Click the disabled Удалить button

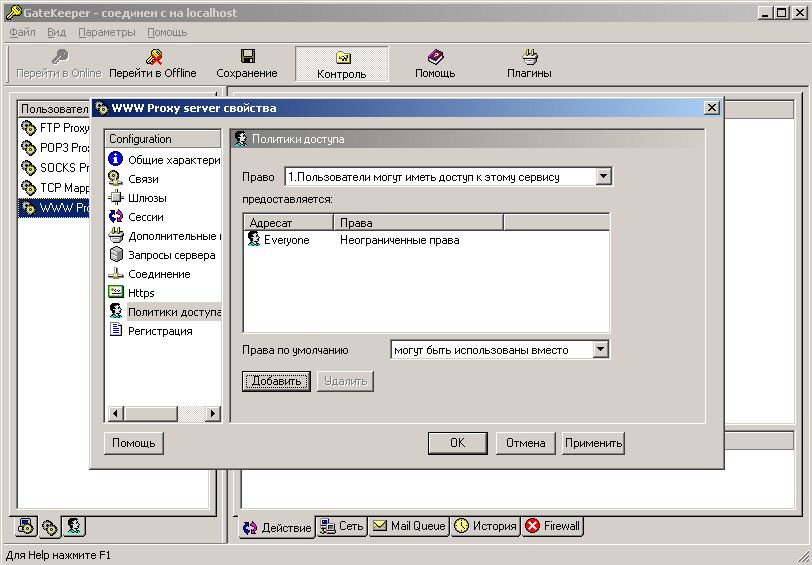pyautogui.click(x=345, y=381)
